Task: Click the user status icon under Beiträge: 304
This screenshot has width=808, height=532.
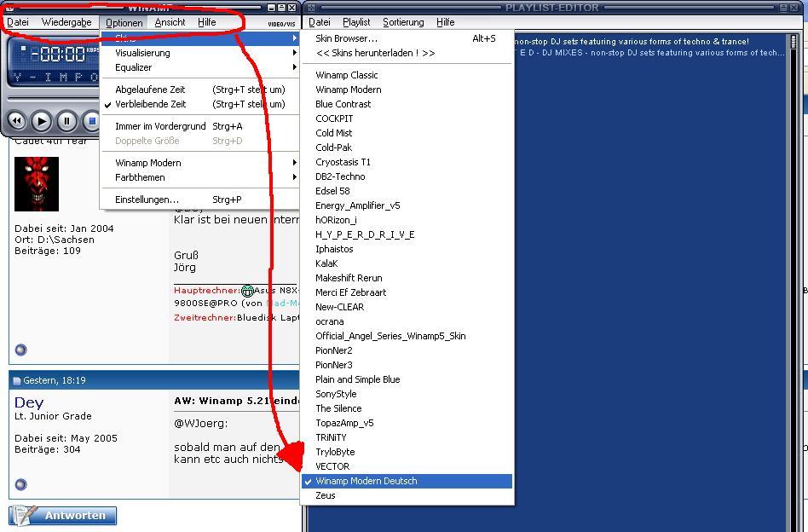Action: click(x=20, y=484)
